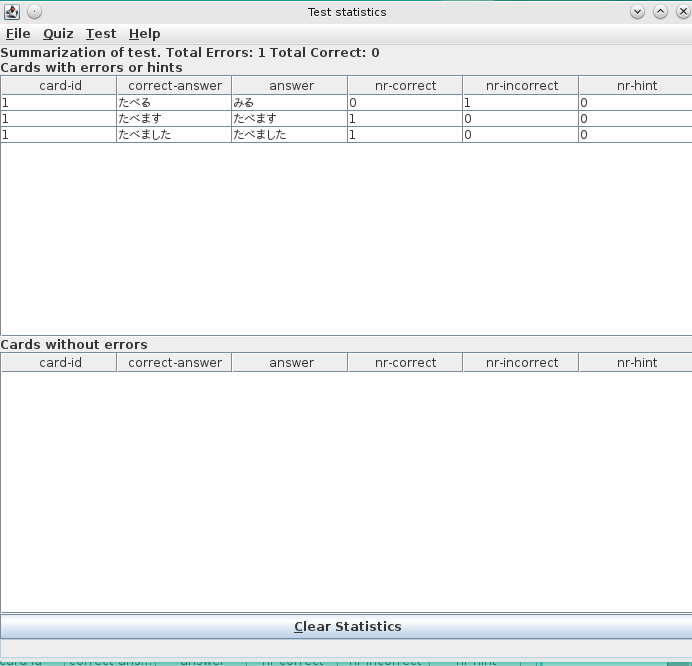Open the File menu
The image size is (692, 666).
[18, 34]
